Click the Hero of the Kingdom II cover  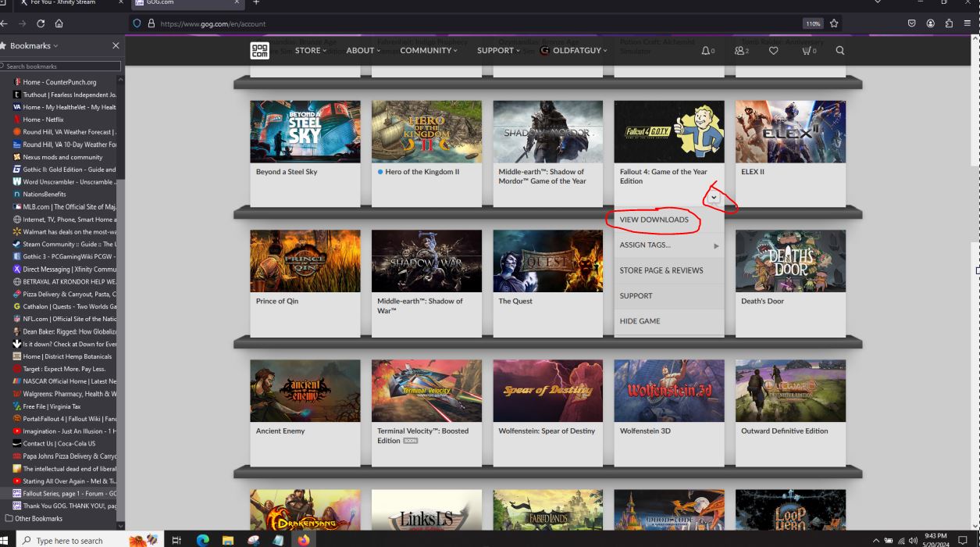(426, 131)
